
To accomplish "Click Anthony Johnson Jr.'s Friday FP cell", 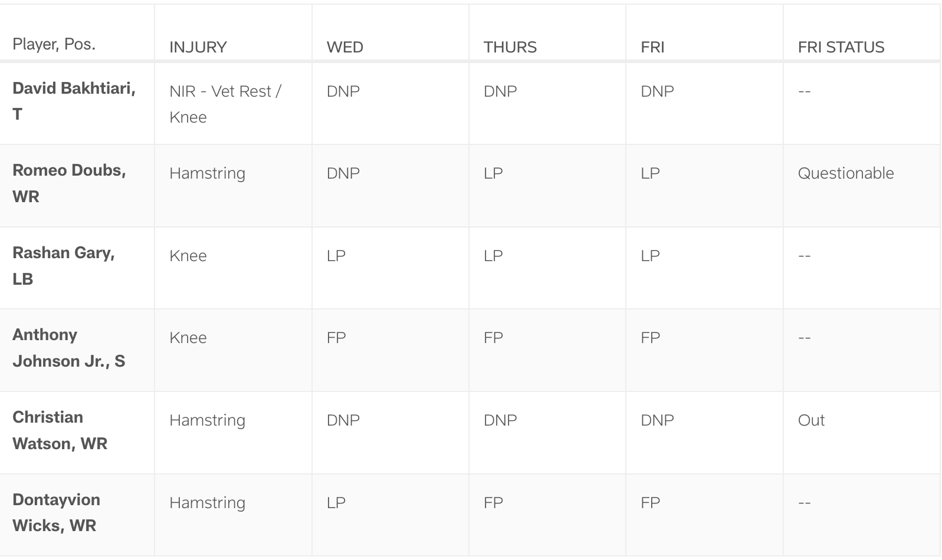I will point(650,338).
